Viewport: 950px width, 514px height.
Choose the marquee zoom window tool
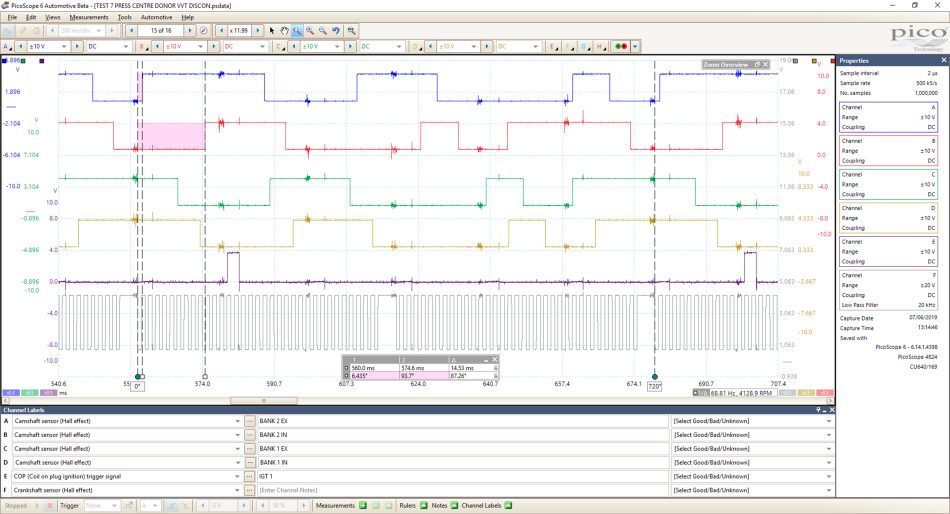[x=297, y=30]
